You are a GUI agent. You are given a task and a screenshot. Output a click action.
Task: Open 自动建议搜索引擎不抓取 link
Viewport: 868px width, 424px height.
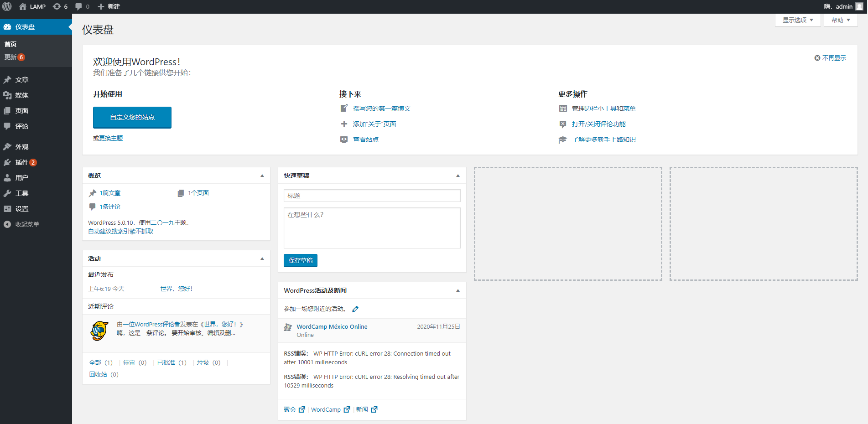click(x=121, y=232)
